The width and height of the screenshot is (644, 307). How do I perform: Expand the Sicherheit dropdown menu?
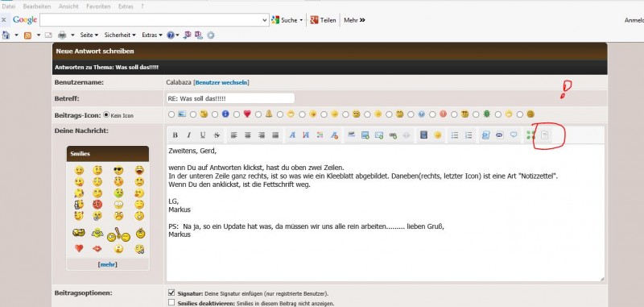(x=120, y=35)
